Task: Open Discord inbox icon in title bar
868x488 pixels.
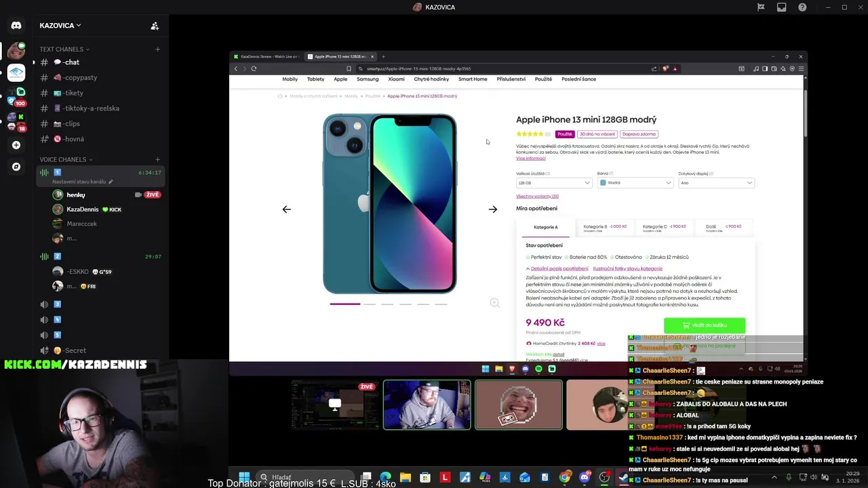Action: (782, 7)
